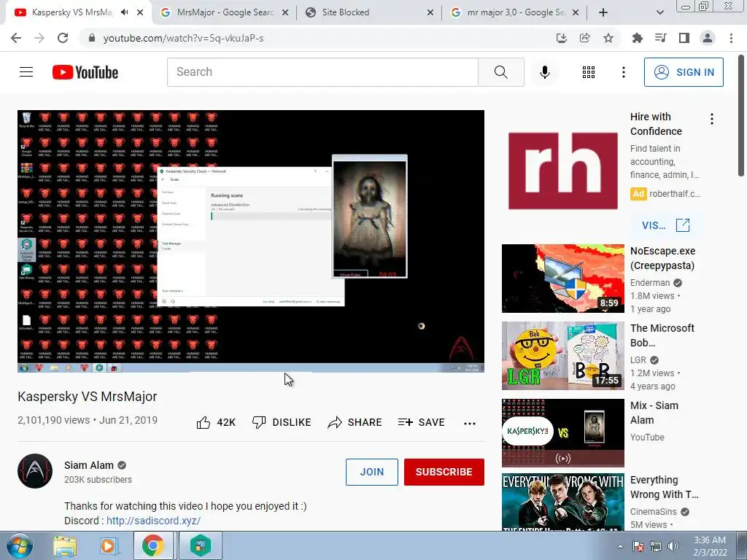747x560 pixels.
Task: Click Chrome taskbar icon
Action: tap(153, 545)
